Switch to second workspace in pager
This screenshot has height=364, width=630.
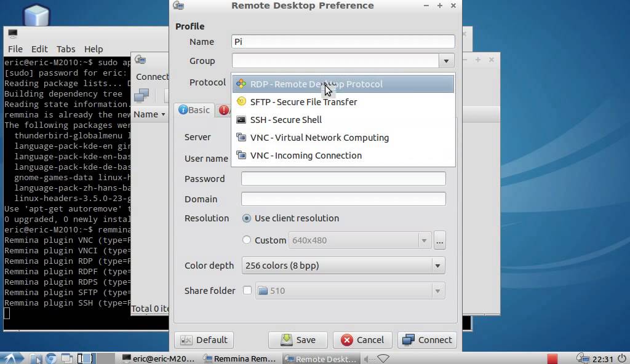106,358
